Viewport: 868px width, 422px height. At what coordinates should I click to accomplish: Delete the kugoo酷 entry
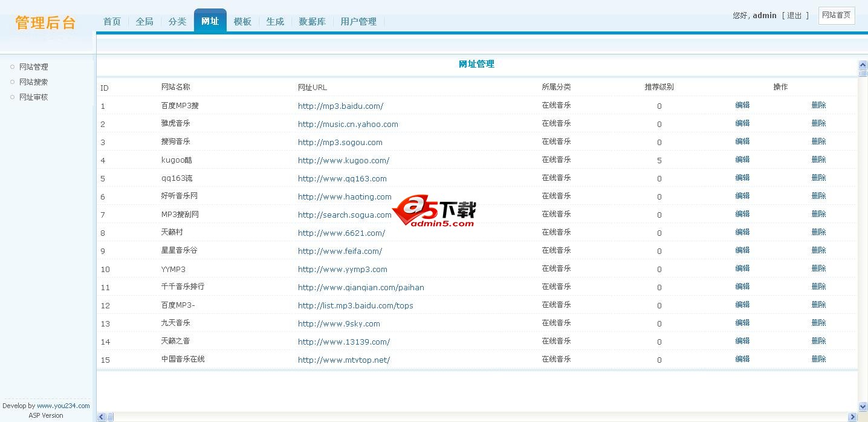(x=818, y=160)
